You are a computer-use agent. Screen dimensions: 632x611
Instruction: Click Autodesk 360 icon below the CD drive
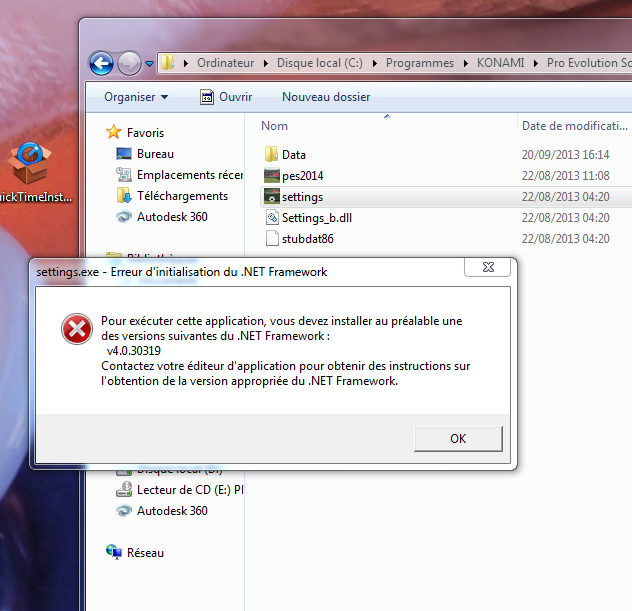coord(124,511)
